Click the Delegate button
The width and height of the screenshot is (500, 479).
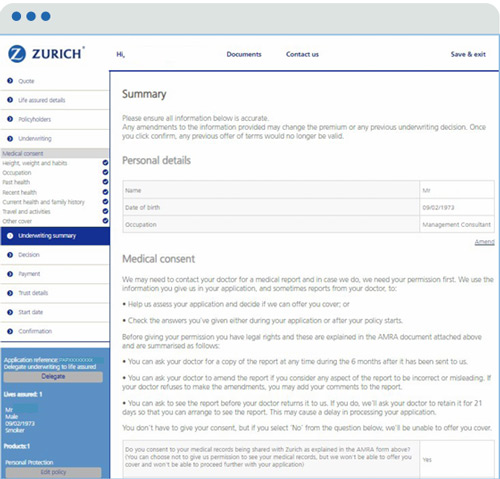point(53,377)
